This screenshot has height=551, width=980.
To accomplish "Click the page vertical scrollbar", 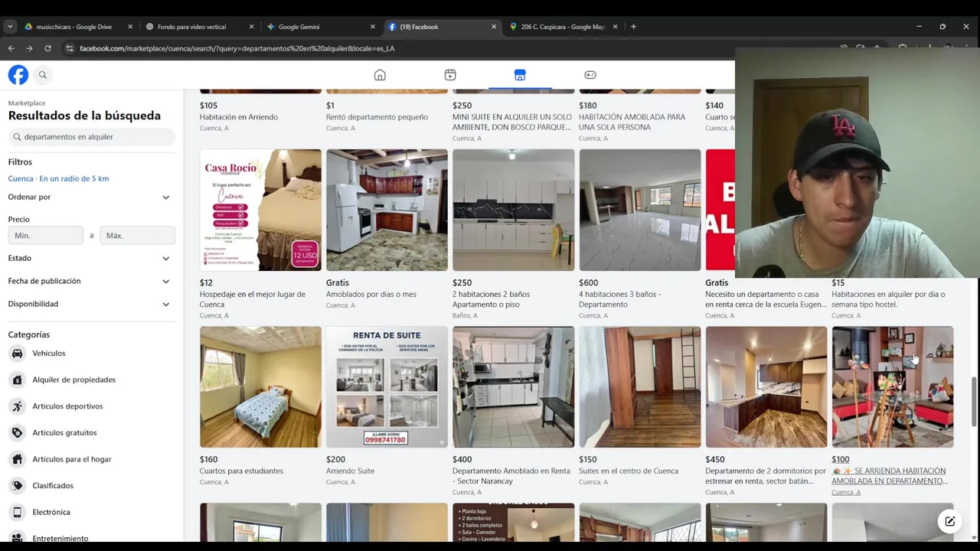I will 974,402.
